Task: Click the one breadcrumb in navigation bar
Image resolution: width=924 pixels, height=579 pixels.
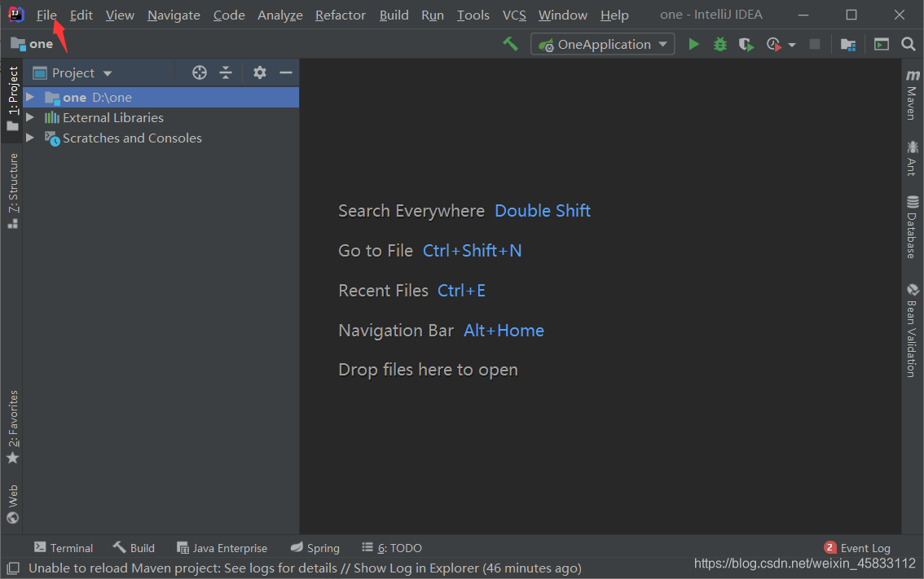Action: tap(33, 44)
